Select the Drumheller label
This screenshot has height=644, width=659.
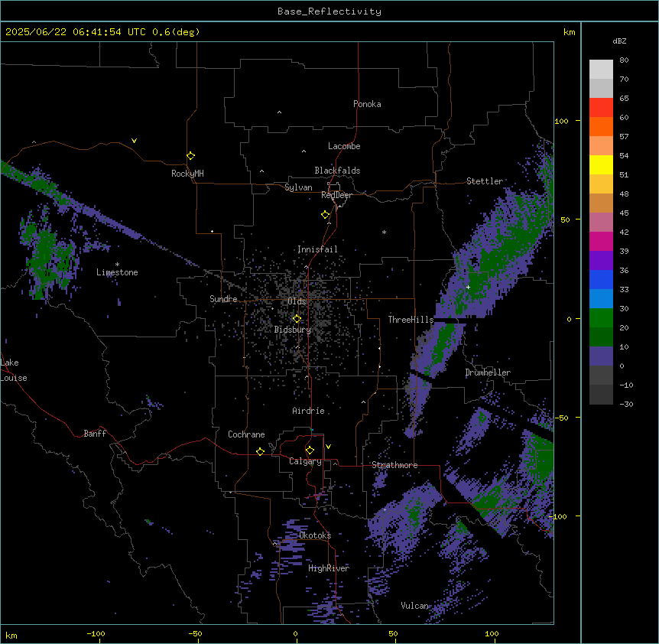pos(488,372)
